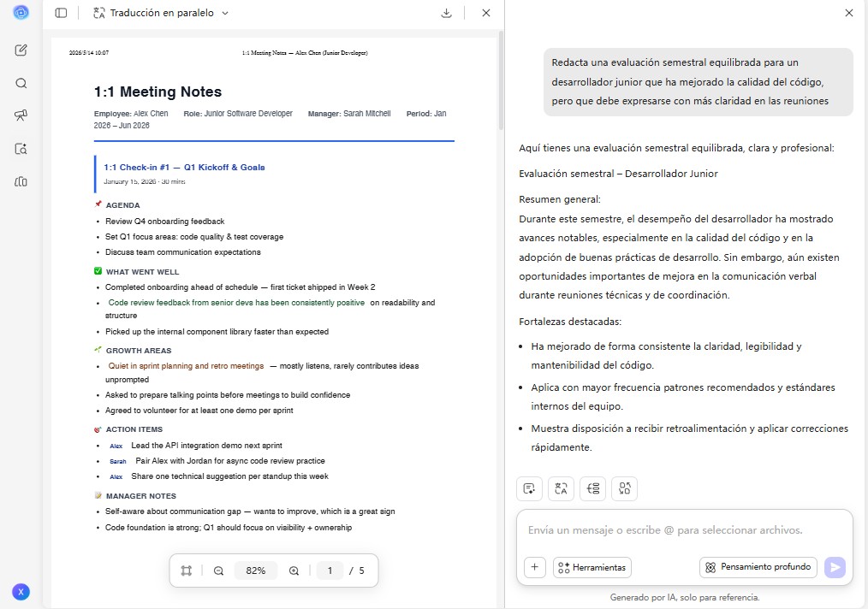Click Pair Alex with Jordan item text
Image resolution: width=868 pixels, height=609 pixels.
coord(230,461)
